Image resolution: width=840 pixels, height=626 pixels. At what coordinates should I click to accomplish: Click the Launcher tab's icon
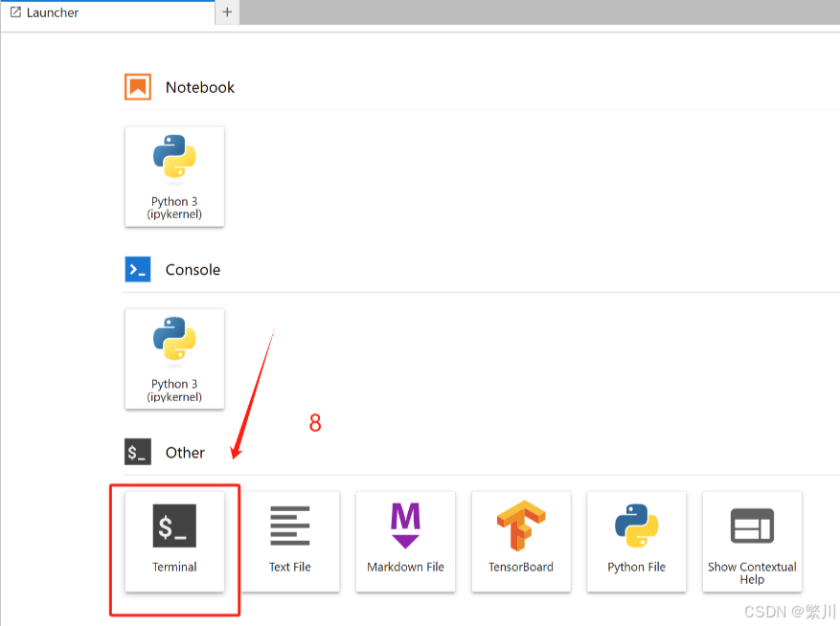[15, 11]
